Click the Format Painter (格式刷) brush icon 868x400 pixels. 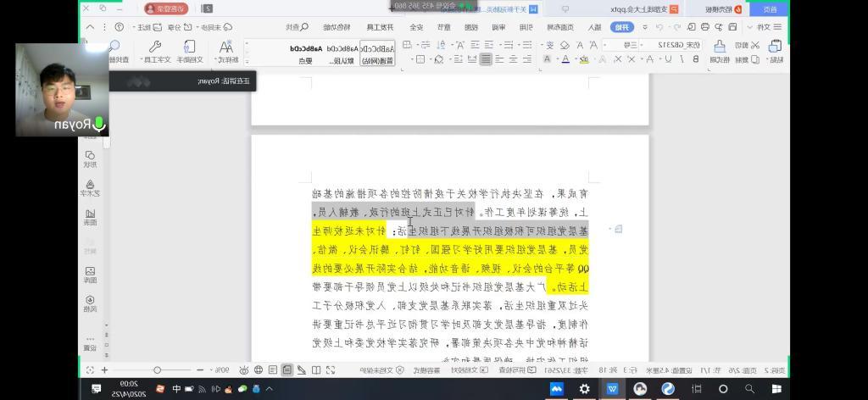pos(720,46)
